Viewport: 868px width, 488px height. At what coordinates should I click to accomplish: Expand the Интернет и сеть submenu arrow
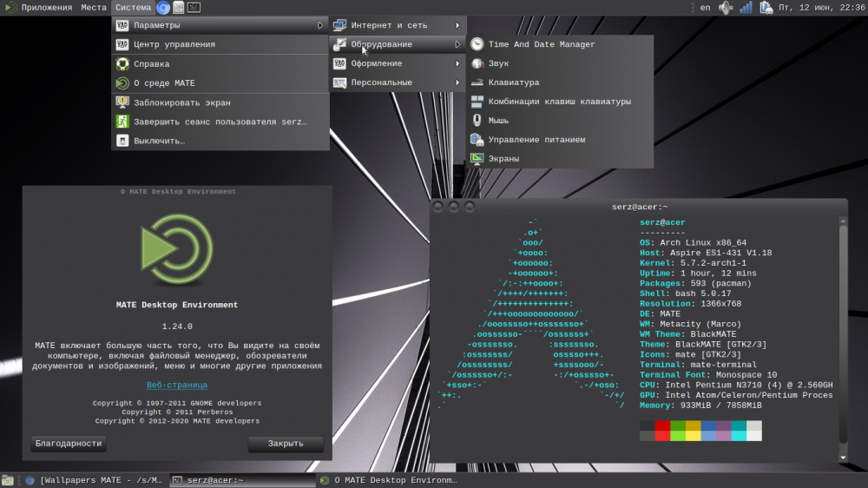pyautogui.click(x=457, y=25)
